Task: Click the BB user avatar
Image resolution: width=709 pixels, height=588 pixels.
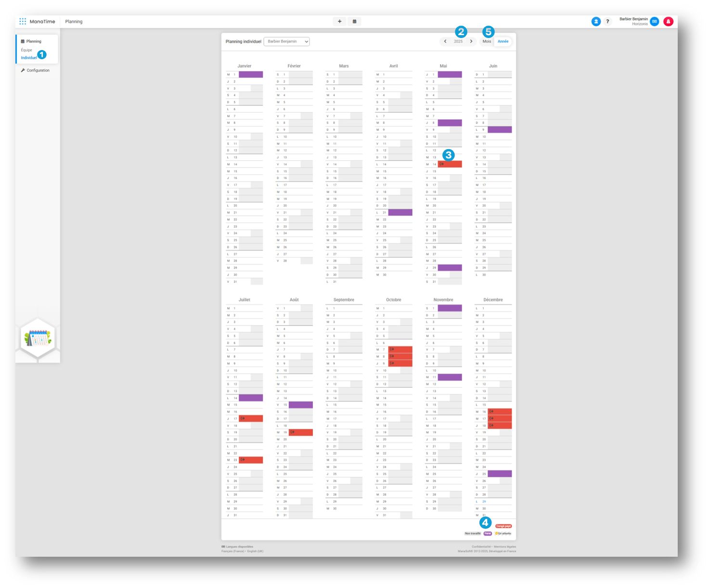Action: tap(654, 22)
